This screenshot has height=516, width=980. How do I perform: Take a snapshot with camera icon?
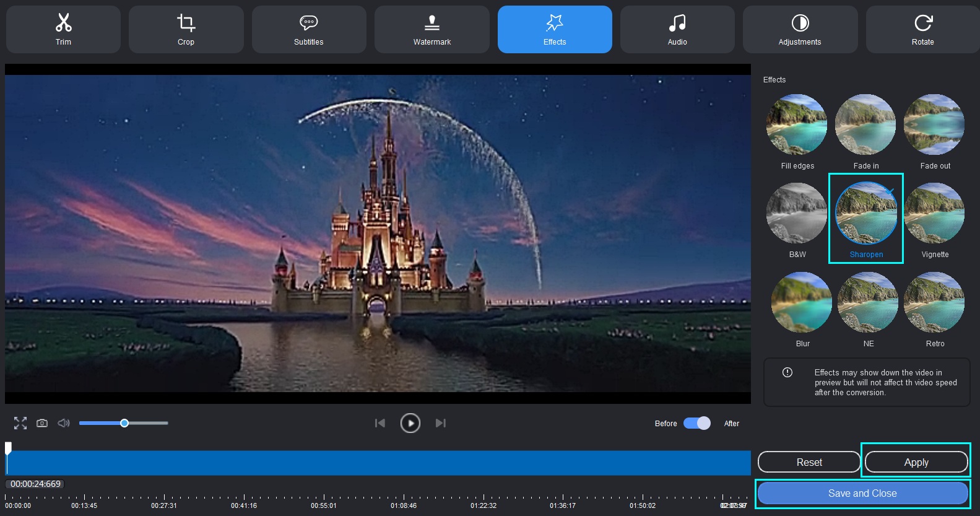42,423
